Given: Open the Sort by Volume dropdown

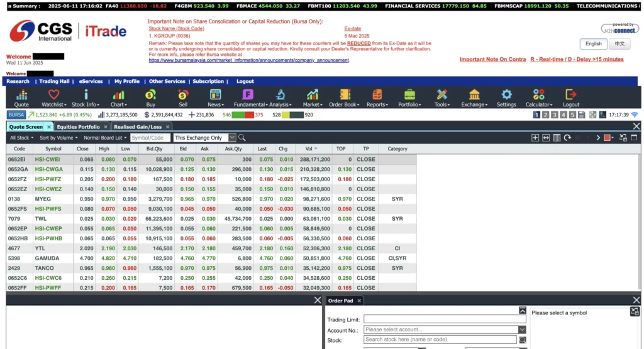Looking at the screenshot, I should click(x=58, y=138).
